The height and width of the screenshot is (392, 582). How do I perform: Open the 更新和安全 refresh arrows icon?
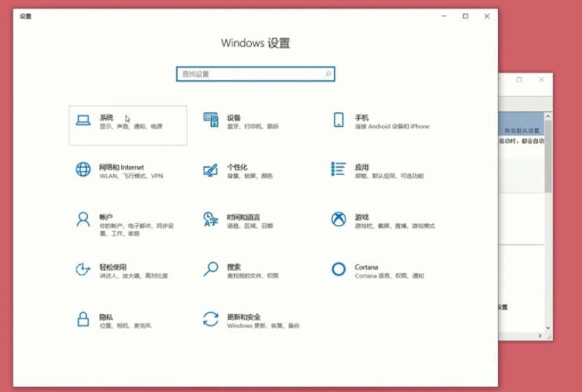(x=210, y=319)
